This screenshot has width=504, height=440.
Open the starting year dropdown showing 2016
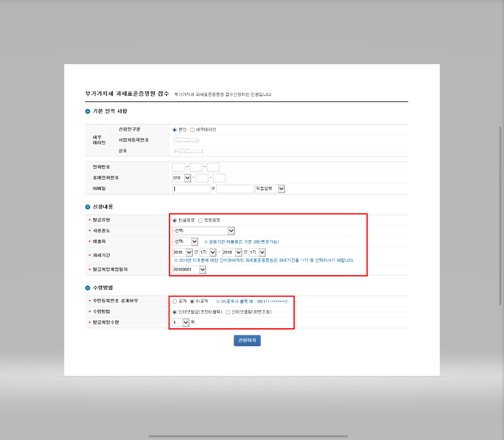click(189, 252)
